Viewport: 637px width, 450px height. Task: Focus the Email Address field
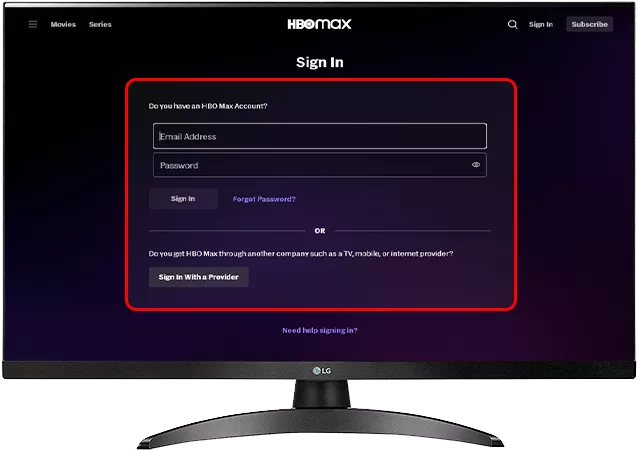pyautogui.click(x=320, y=136)
